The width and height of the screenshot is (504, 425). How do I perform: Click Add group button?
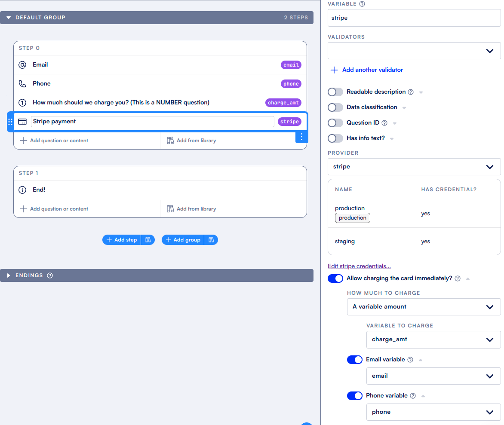pyautogui.click(x=183, y=240)
